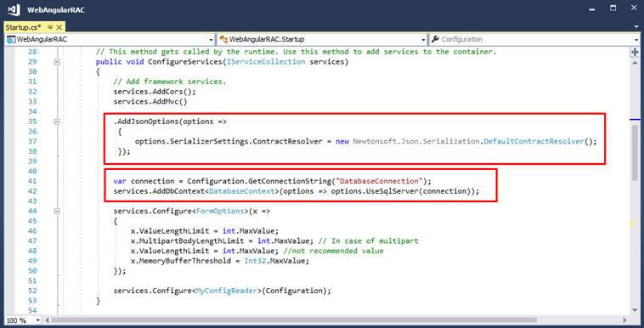Click the comment 'Add framework services.'

pos(170,82)
